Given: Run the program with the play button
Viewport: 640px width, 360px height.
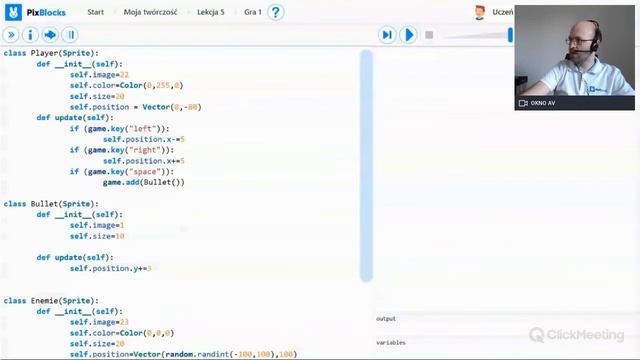Looking at the screenshot, I should (x=408, y=35).
